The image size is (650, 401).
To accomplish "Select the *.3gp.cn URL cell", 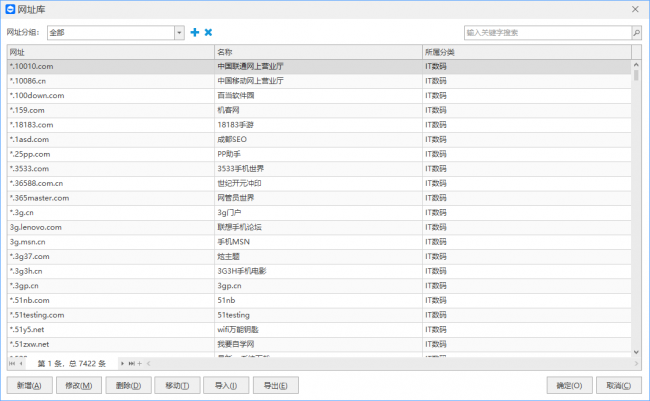I will point(111,286).
